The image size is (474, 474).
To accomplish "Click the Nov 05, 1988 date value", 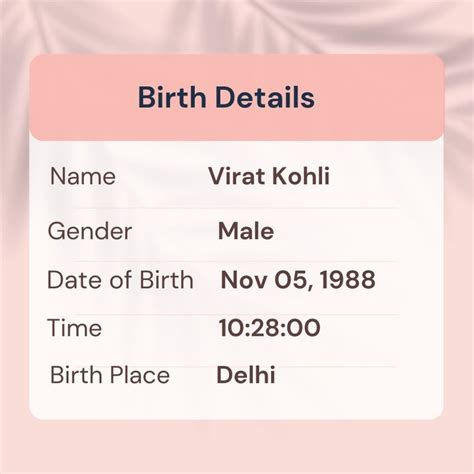I will click(298, 280).
